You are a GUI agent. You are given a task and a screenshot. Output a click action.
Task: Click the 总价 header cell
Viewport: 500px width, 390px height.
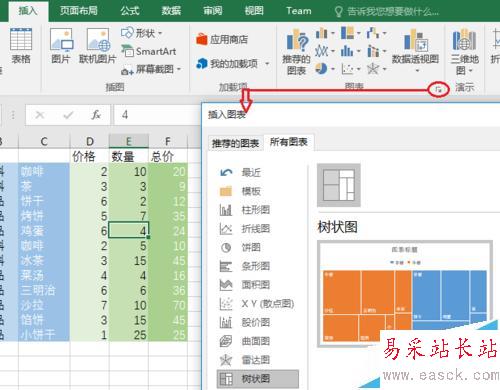(x=168, y=156)
